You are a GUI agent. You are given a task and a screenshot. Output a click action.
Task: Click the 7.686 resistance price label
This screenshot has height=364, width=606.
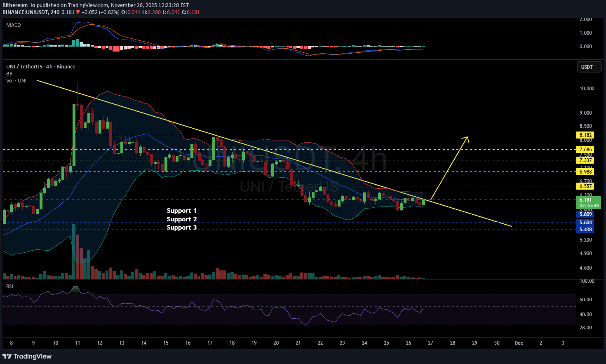click(585, 150)
